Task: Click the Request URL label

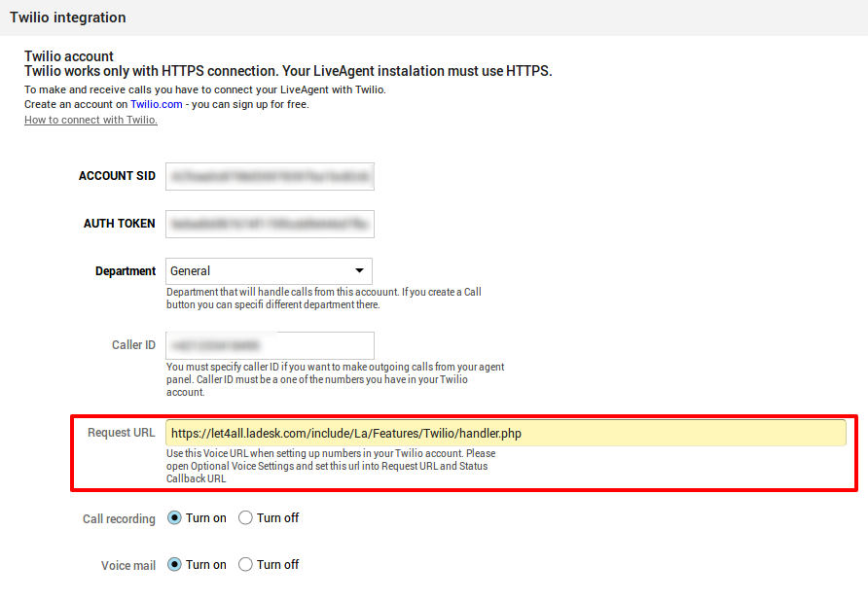Action: (122, 433)
